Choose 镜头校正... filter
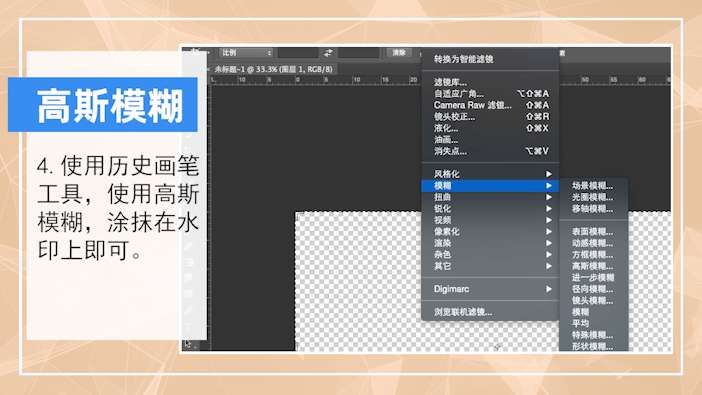Image resolution: width=702 pixels, height=395 pixels. tap(490, 117)
